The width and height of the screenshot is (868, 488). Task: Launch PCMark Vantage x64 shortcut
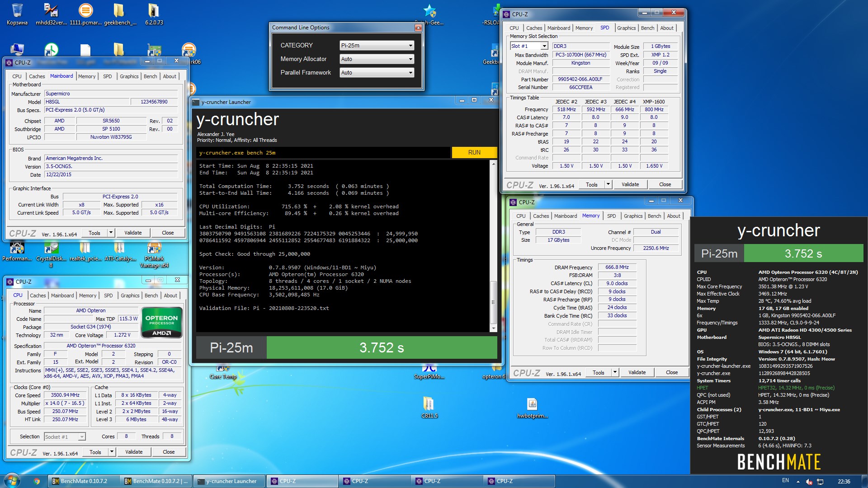click(x=154, y=255)
